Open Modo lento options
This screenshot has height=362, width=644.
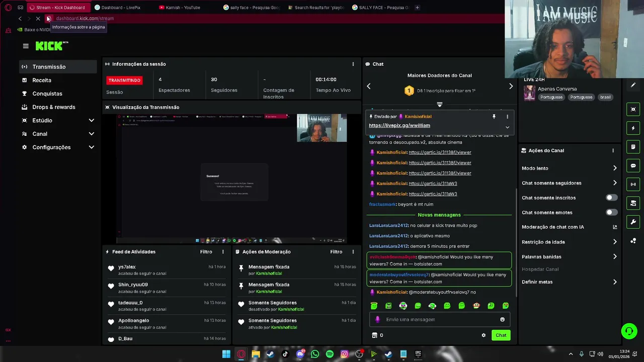coord(569,168)
